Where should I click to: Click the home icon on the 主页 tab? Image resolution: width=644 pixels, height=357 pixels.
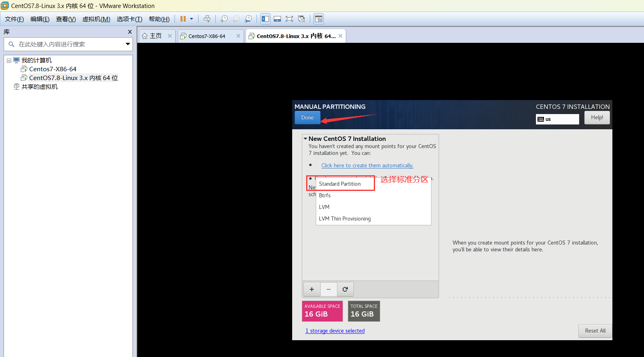pos(145,36)
